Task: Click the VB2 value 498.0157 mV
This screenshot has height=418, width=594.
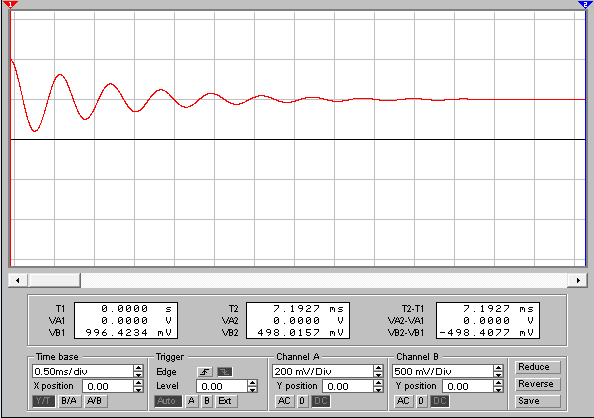Action: [x=301, y=333]
